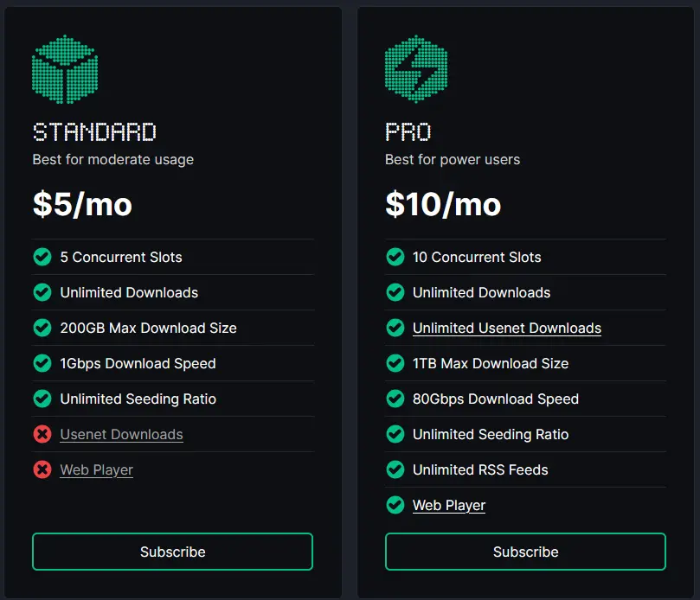Open the Web Player link in Standard

(x=96, y=469)
